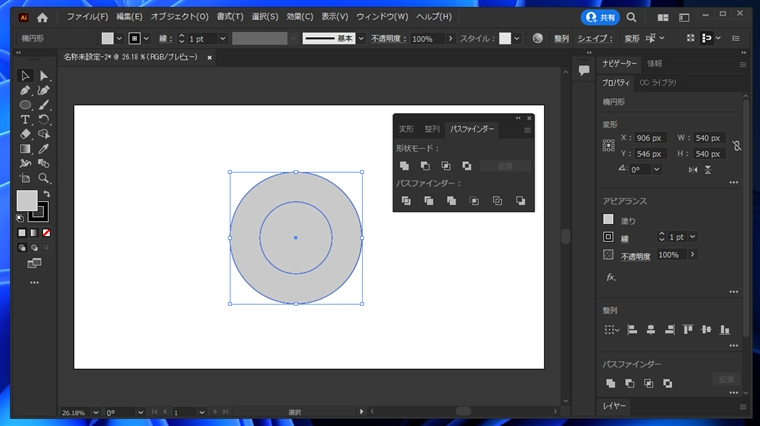Screen dimensions: 760x426
Task: Select the Curvature tool
Action: [x=44, y=90]
